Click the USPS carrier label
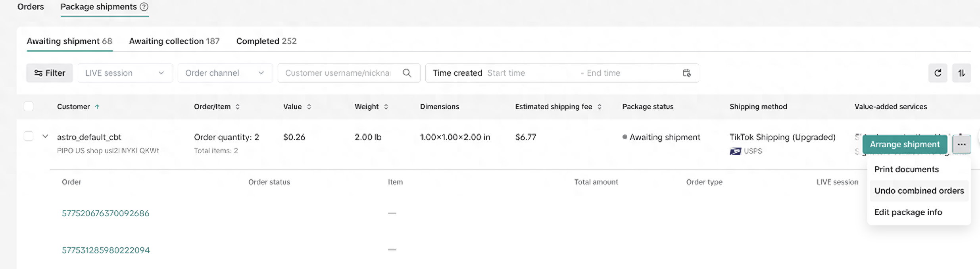Image resolution: width=980 pixels, height=269 pixels. coord(753,151)
